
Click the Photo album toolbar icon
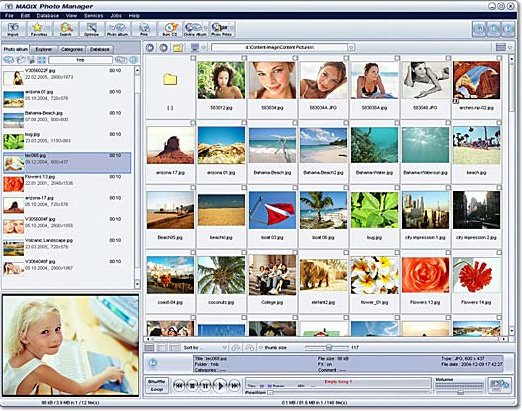coord(117,29)
